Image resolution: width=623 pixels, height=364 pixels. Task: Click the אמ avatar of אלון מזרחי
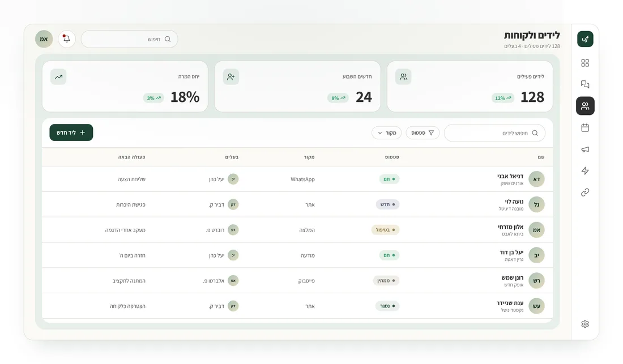click(536, 230)
